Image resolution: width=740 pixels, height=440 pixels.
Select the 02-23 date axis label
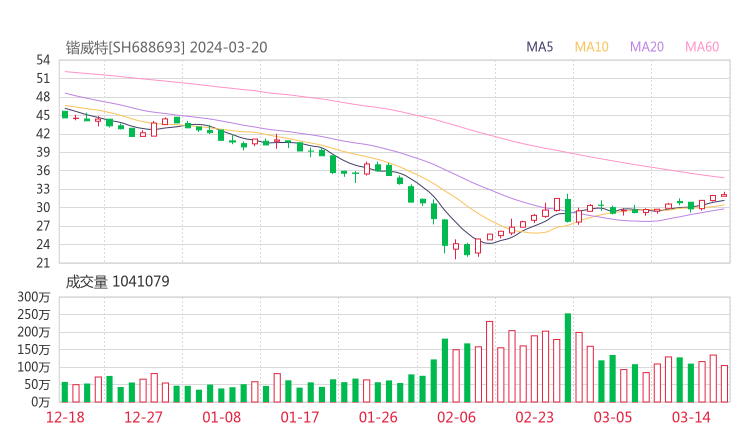point(534,417)
